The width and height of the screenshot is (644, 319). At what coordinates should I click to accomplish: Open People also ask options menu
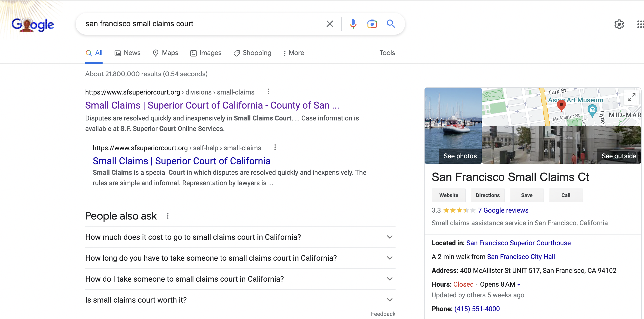click(168, 216)
